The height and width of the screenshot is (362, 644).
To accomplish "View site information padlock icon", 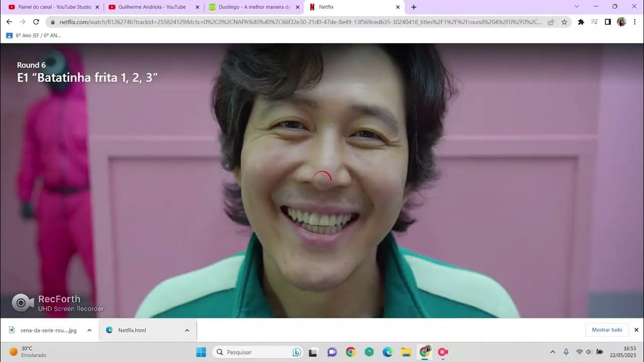I will [52, 22].
